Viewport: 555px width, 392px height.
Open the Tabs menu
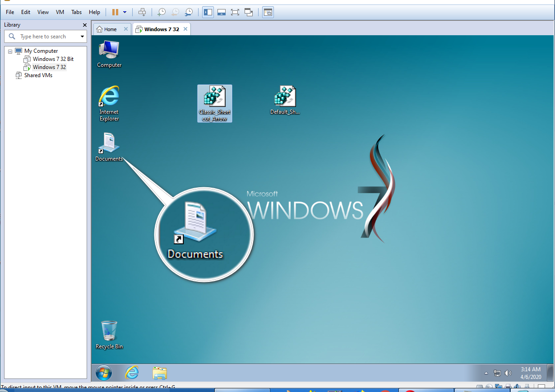[x=76, y=12]
